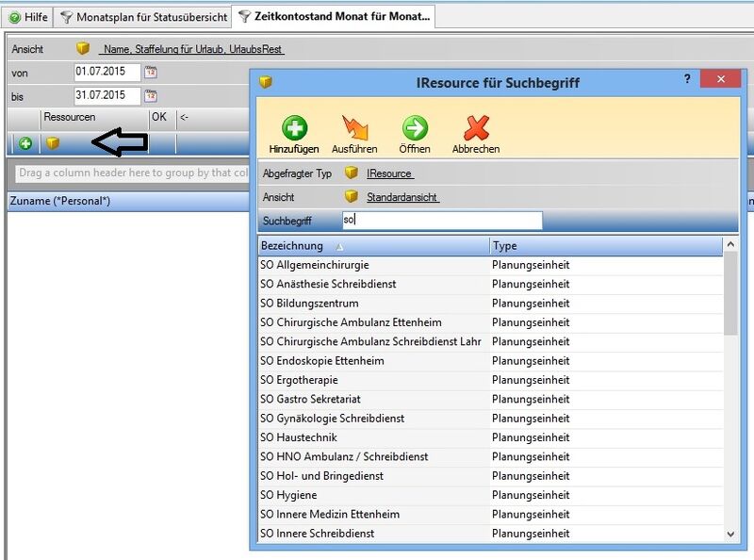Open the IResource type link
Image resolution: width=754 pixels, height=560 pixels.
pyautogui.click(x=389, y=173)
